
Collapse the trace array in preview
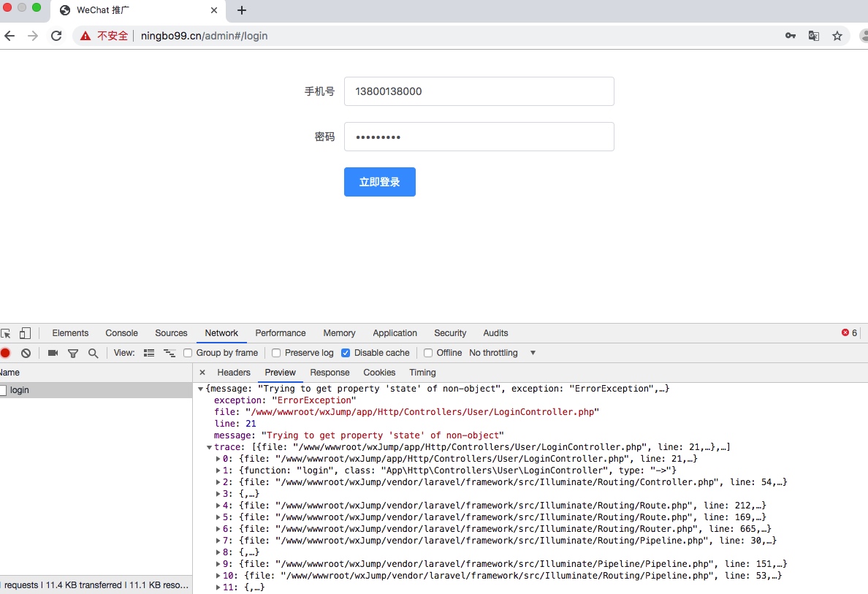(x=210, y=447)
